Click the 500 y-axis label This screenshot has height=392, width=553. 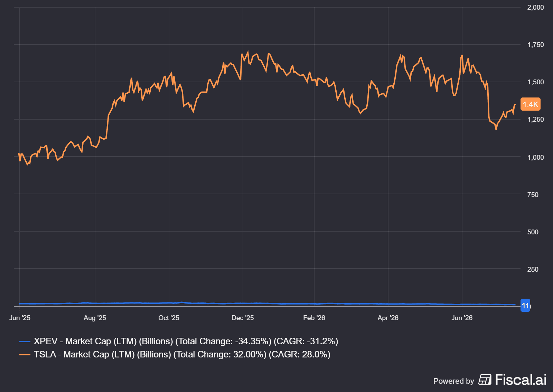(x=533, y=232)
